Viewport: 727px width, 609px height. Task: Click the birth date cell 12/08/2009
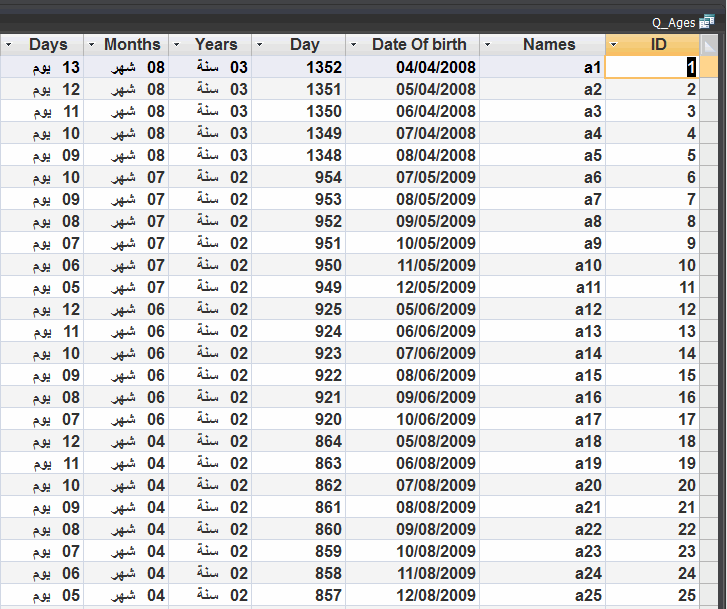click(413, 595)
